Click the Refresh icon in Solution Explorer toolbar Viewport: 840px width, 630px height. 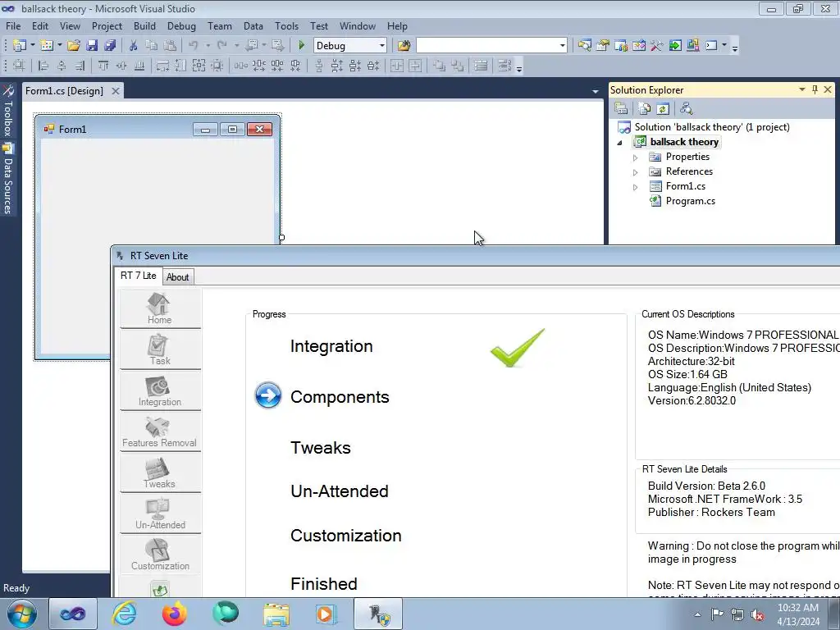coord(663,109)
